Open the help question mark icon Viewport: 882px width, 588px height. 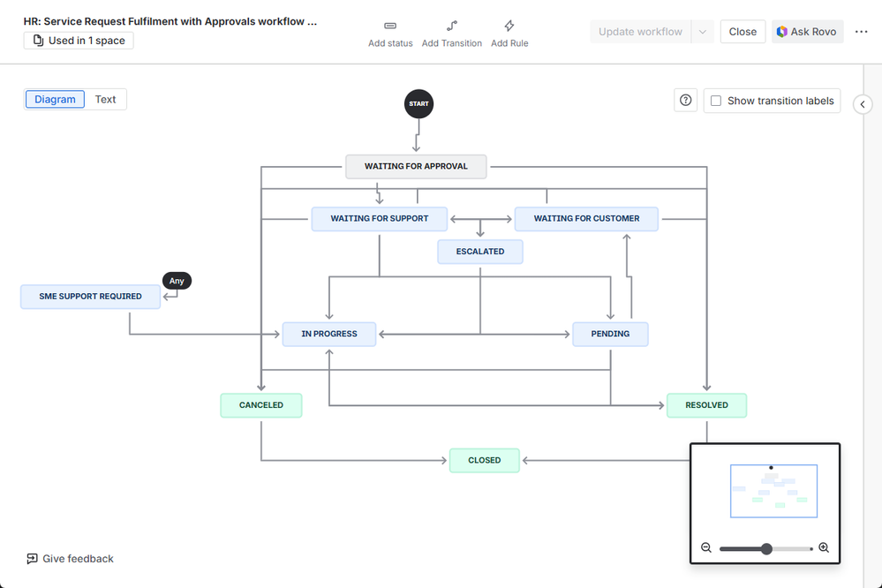point(686,100)
